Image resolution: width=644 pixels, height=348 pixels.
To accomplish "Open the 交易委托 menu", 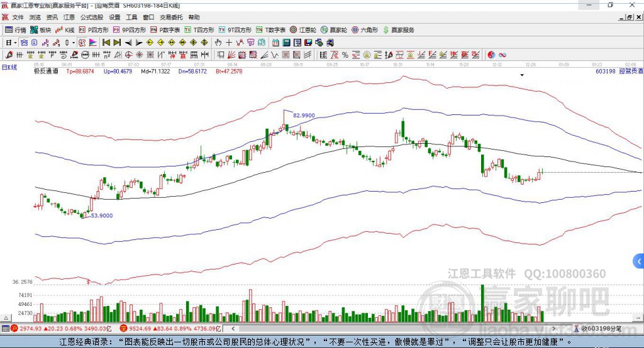I will [x=171, y=17].
